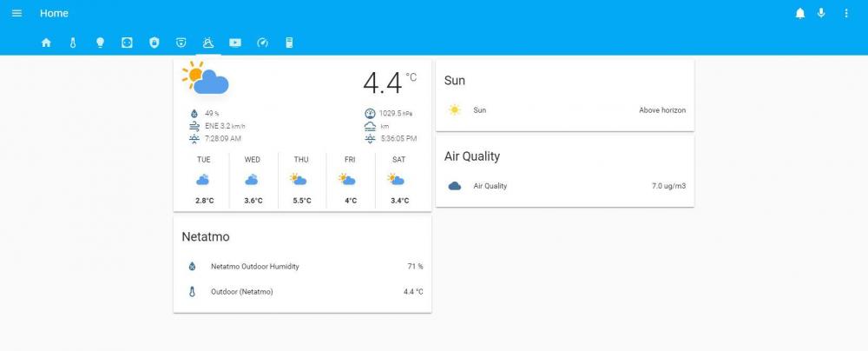Image resolution: width=868 pixels, height=351 pixels.
Task: Click the Thursday forecast icon
Action: [x=300, y=180]
